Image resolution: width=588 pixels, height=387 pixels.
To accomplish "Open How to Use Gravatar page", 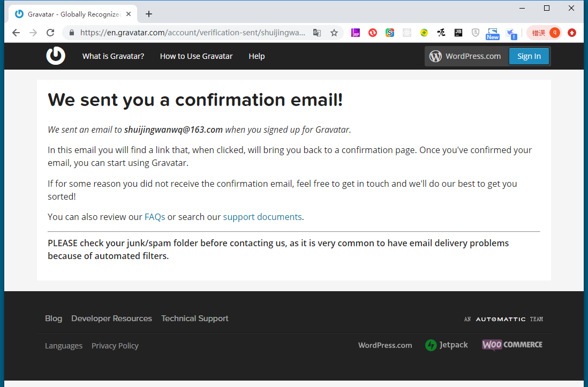I will click(196, 56).
